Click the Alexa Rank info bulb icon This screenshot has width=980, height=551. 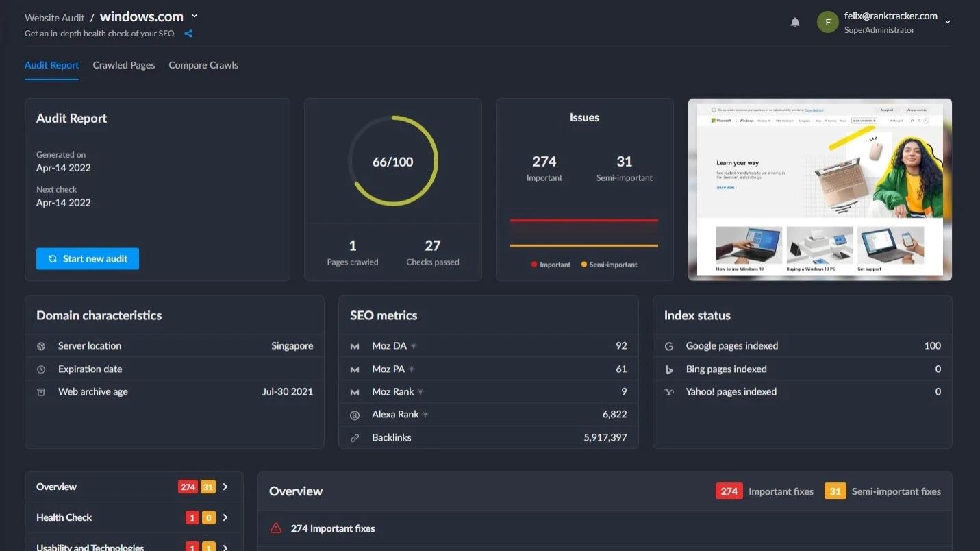tap(425, 415)
